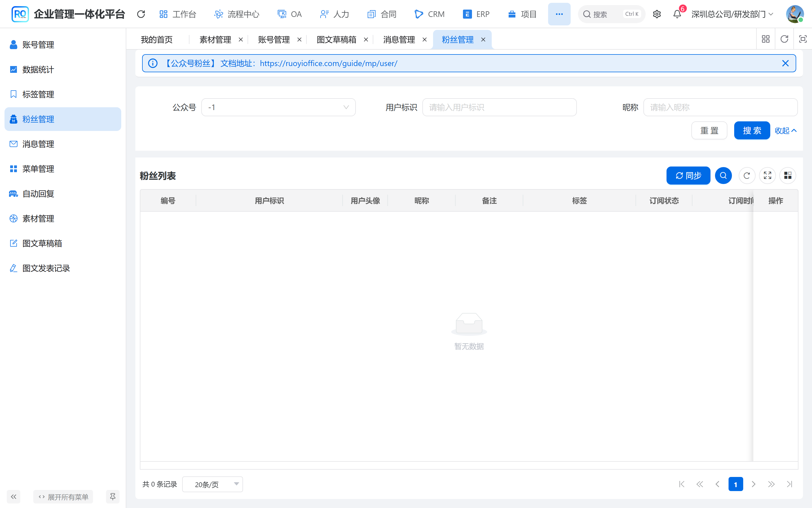The width and height of the screenshot is (812, 508).
Task: Click the 同步 sync button
Action: pyautogui.click(x=688, y=175)
